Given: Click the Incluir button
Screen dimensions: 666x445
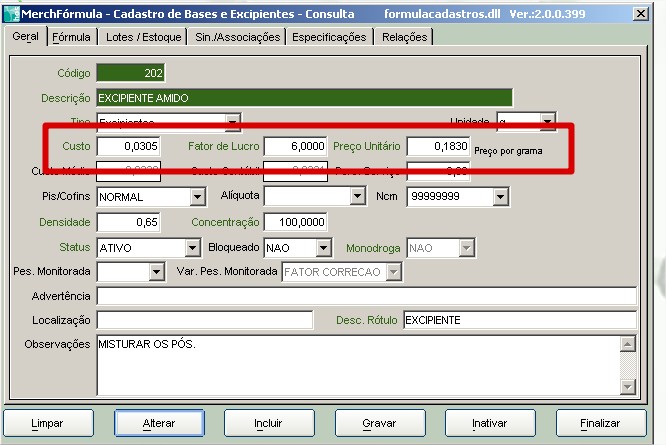Looking at the screenshot, I should point(268,423).
